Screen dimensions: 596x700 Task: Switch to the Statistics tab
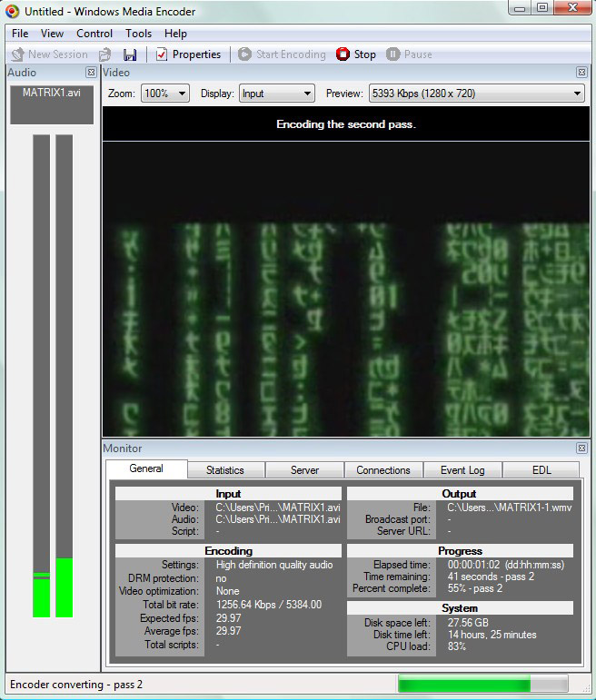(x=225, y=470)
